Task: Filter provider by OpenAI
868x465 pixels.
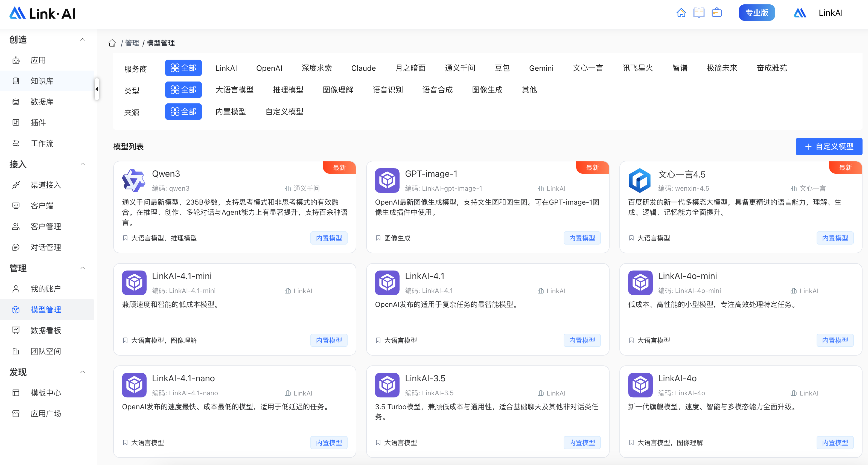Action: click(x=269, y=68)
